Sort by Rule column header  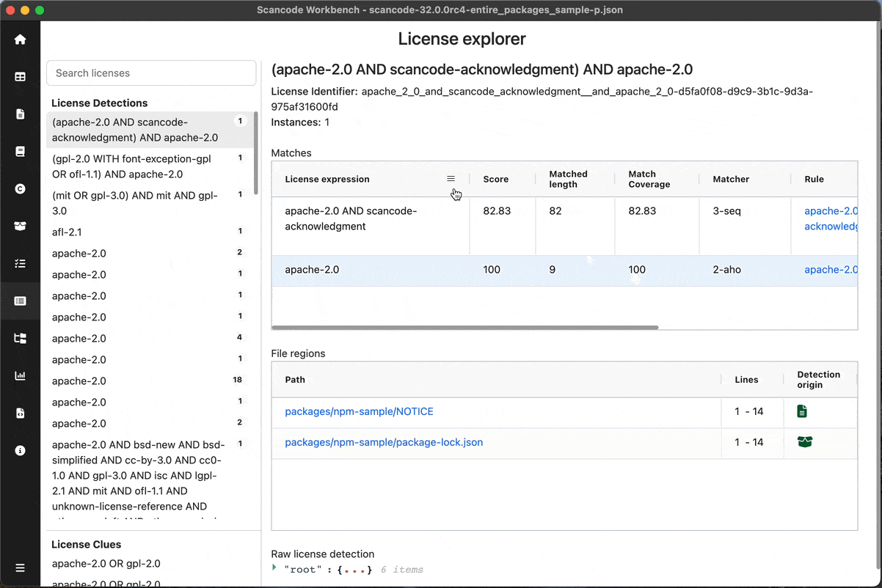click(x=814, y=179)
